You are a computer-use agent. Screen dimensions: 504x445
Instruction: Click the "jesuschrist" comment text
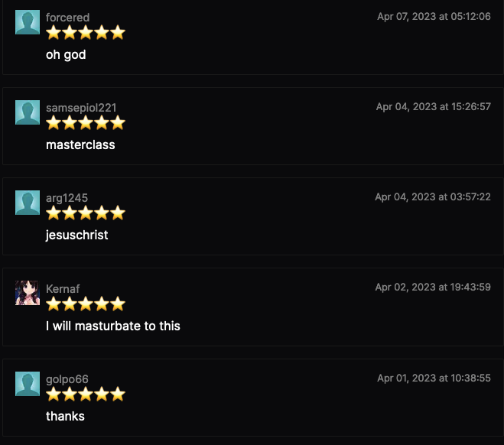click(77, 235)
